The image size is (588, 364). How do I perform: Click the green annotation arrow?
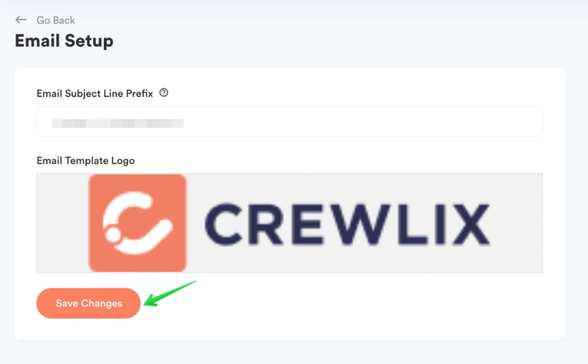click(169, 293)
